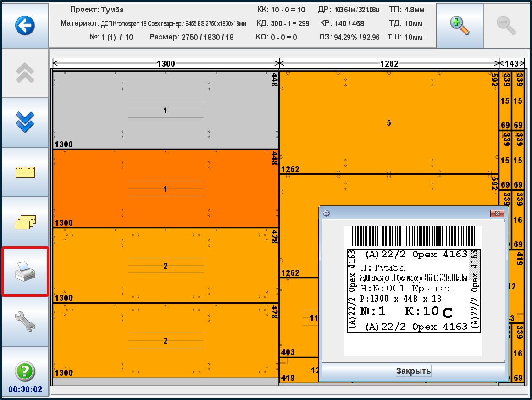Open help with green question mark
The height and width of the screenshot is (400, 532).
(25, 371)
